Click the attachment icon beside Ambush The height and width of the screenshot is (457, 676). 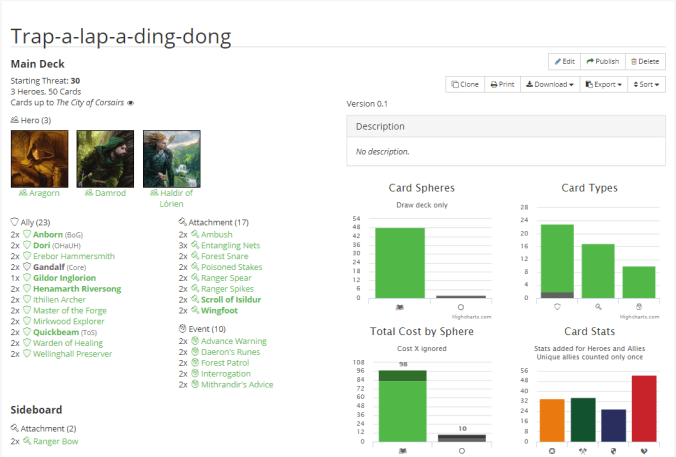click(x=195, y=234)
